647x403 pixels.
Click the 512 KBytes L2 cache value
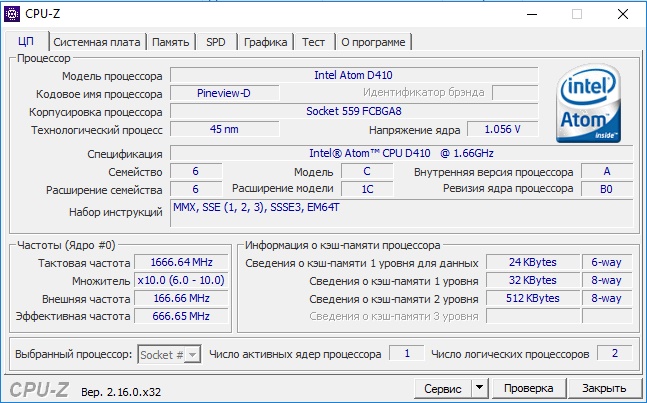coord(533,298)
